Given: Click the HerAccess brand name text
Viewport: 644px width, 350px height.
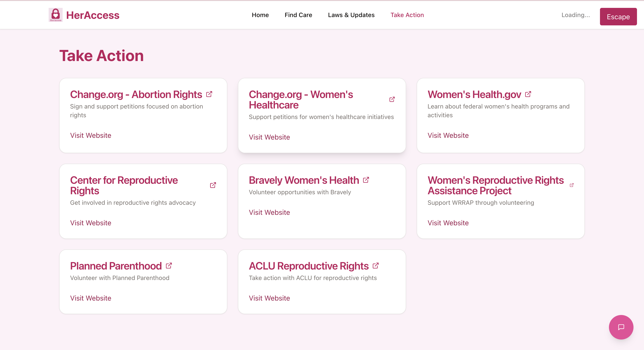Looking at the screenshot, I should (92, 15).
